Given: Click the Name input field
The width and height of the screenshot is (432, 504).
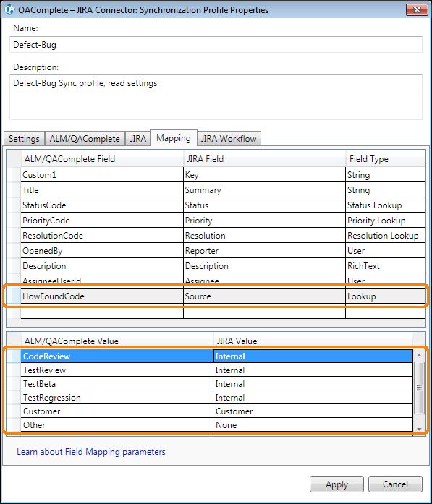Looking at the screenshot, I should (216, 45).
